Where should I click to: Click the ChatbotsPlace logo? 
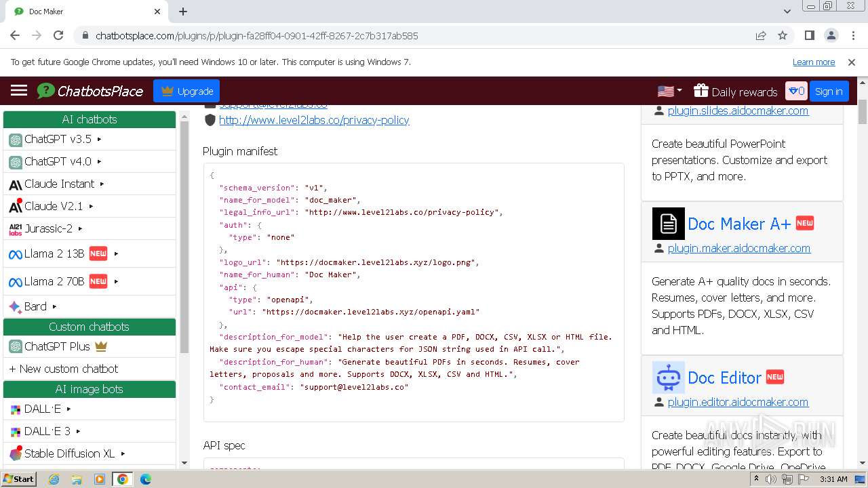coord(90,91)
